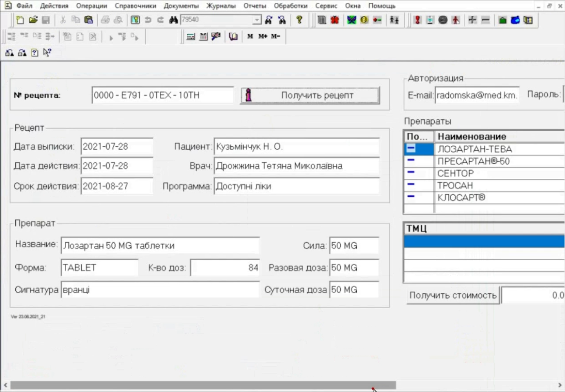565x392 pixels.
Task: Expand the search dropdown showing 79540
Action: pyautogui.click(x=257, y=20)
